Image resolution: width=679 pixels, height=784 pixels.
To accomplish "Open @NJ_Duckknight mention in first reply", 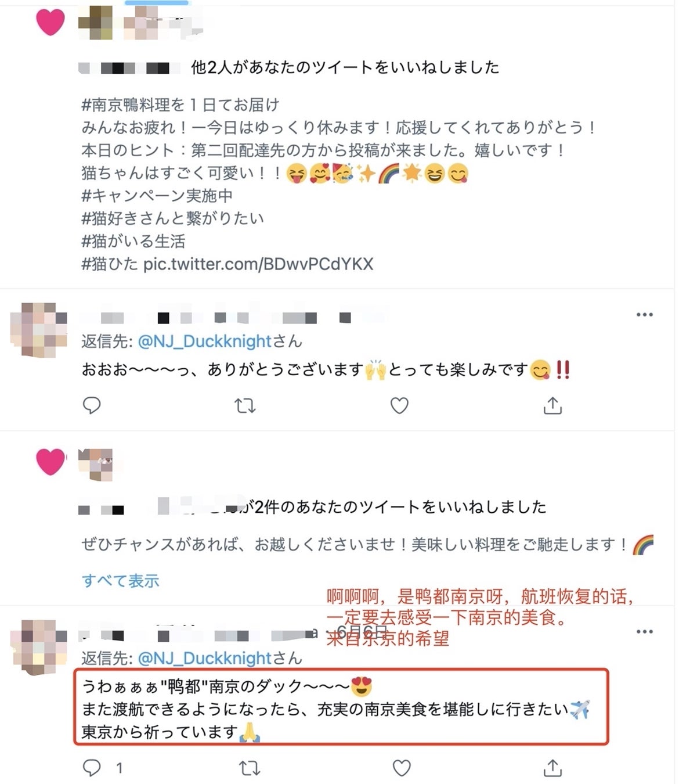I will (x=205, y=341).
